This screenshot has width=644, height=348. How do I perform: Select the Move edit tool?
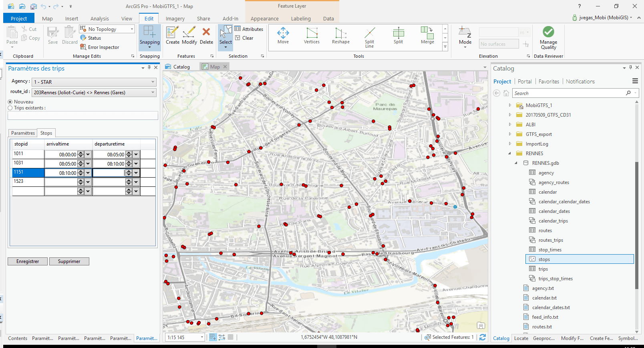(283, 35)
